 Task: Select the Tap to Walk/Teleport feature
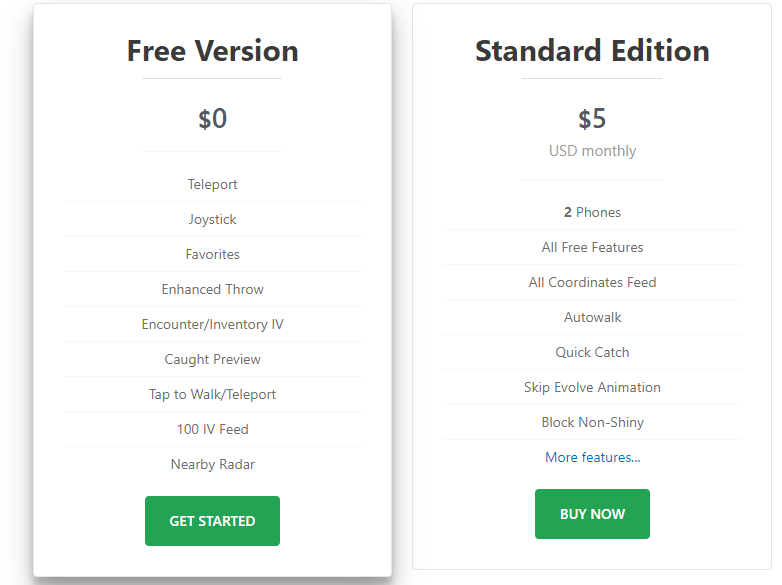pyautogui.click(x=212, y=394)
